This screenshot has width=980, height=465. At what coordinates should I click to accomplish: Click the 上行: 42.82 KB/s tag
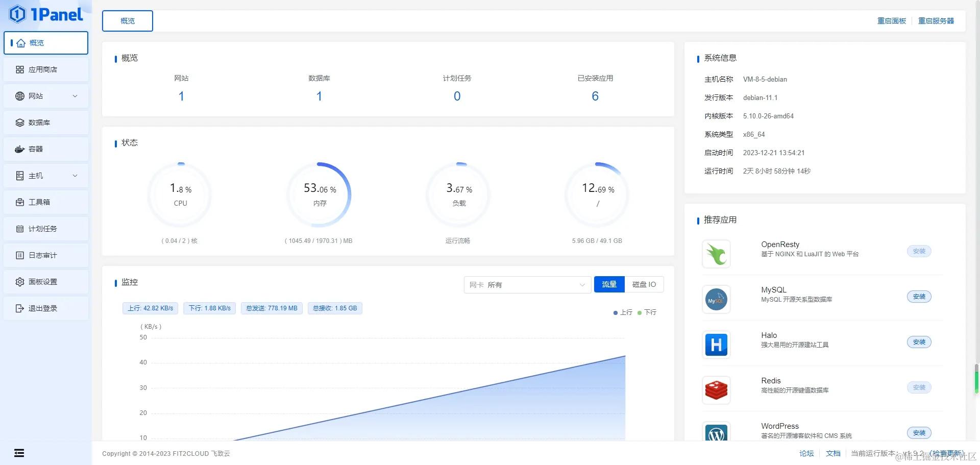click(151, 308)
